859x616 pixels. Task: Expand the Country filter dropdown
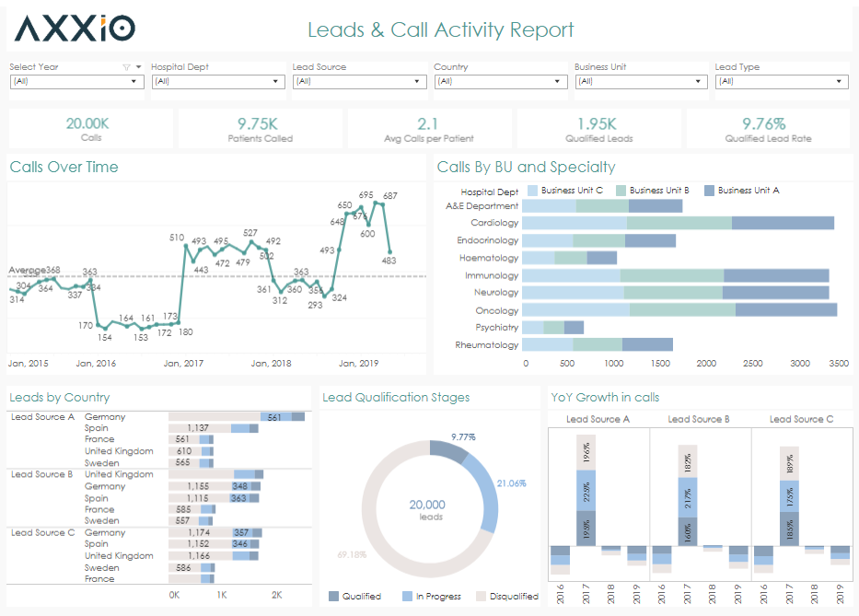(x=501, y=82)
